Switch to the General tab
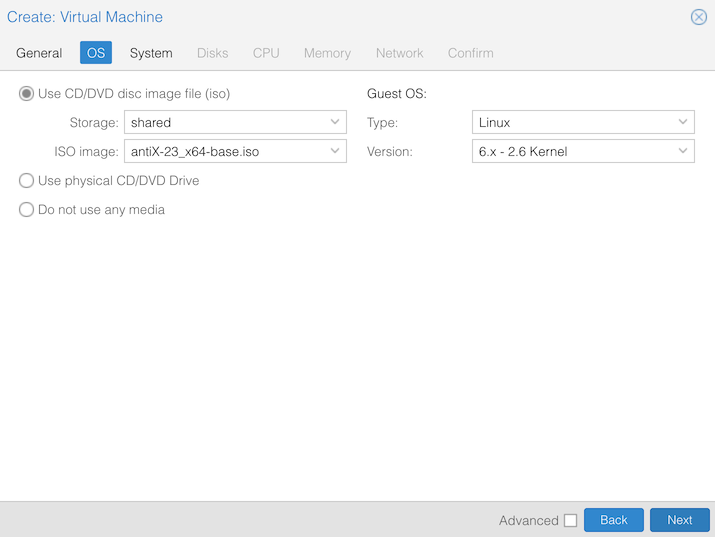The height and width of the screenshot is (537, 715). [39, 53]
